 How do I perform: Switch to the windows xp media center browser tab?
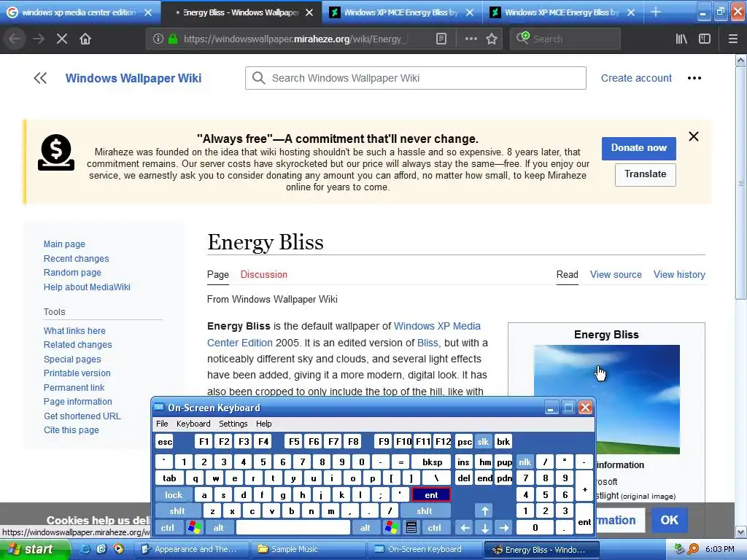coord(80,12)
